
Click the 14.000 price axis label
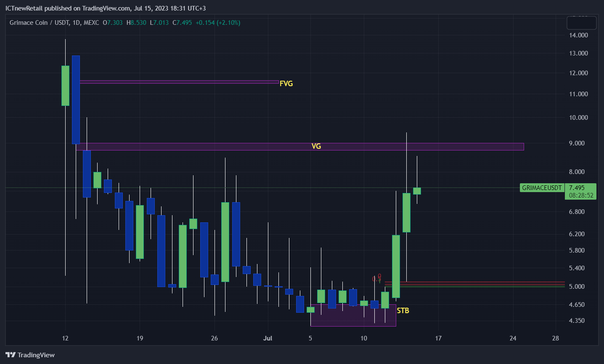(578, 35)
